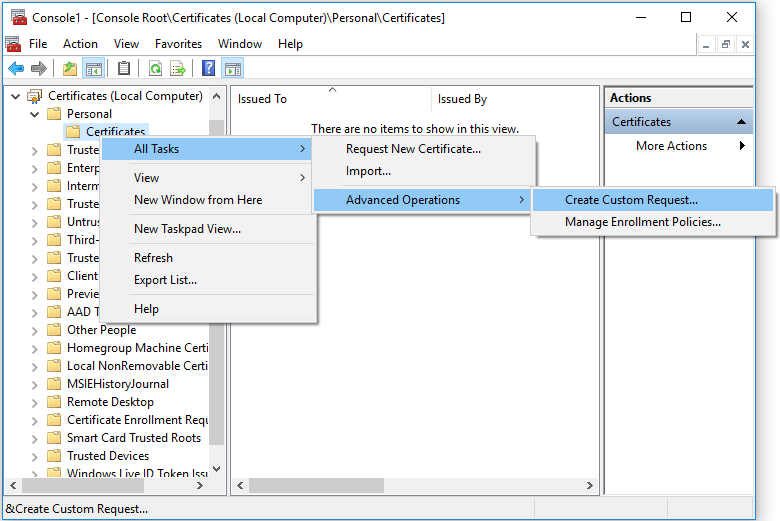Click the Export List toolbar icon
Screen dimensions: 780x521
coord(178,68)
